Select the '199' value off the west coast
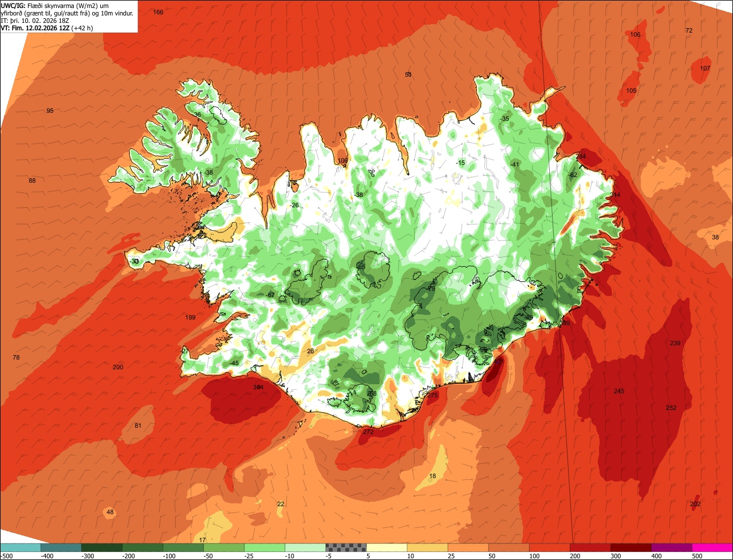This screenshot has width=733, height=560. (190, 317)
